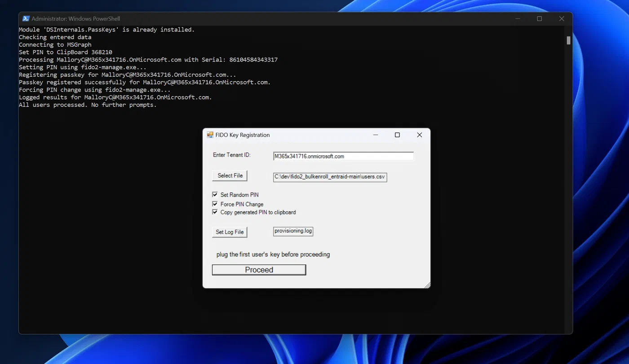The width and height of the screenshot is (629, 364).
Task: Click the 'FIDO Key Registration' title text
Action: 243,135
